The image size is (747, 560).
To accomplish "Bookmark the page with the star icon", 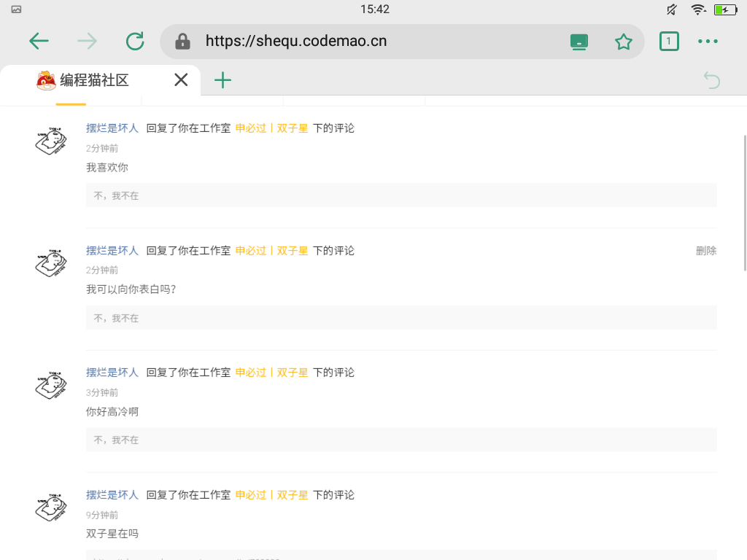I will pyautogui.click(x=623, y=42).
